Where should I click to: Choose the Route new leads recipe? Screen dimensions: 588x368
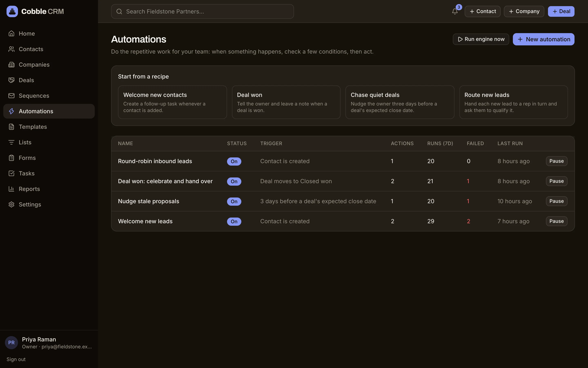(x=513, y=102)
